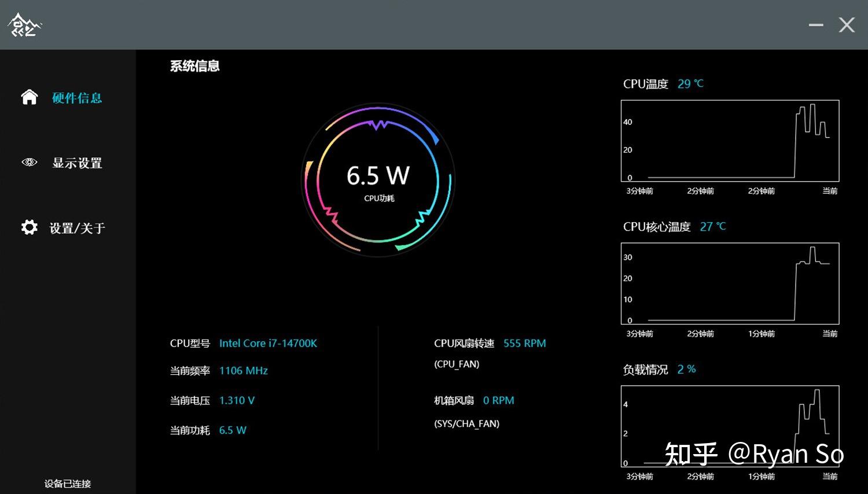Click the 系统信息 heading

click(x=194, y=66)
